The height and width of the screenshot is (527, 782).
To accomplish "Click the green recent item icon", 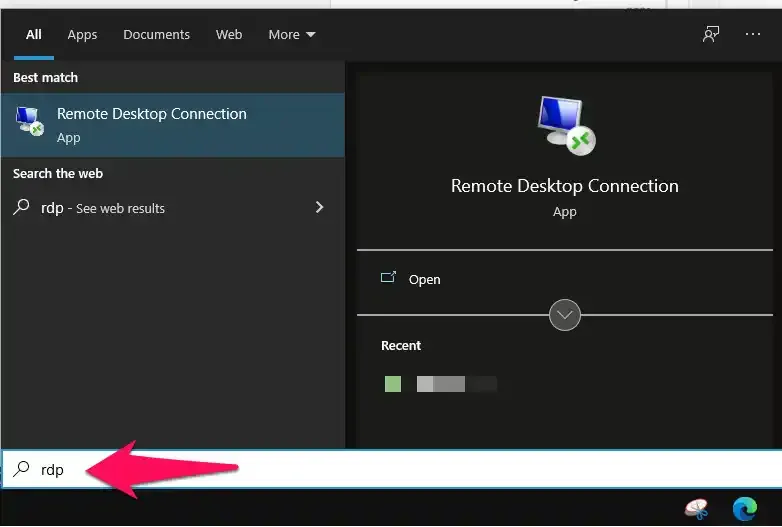I will 393,384.
